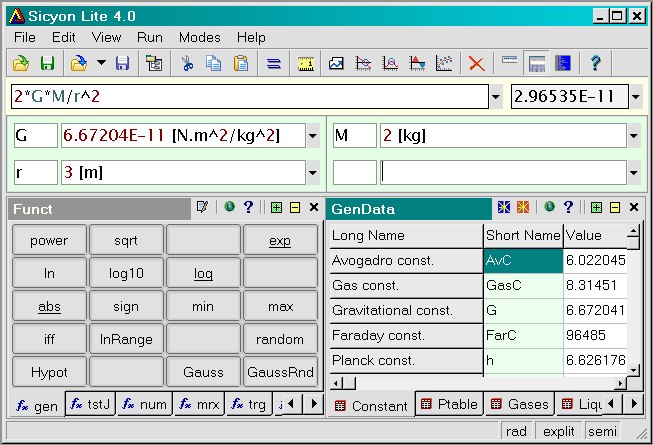This screenshot has width=653, height=445.
Task: Click the log10 function button
Action: tap(126, 273)
